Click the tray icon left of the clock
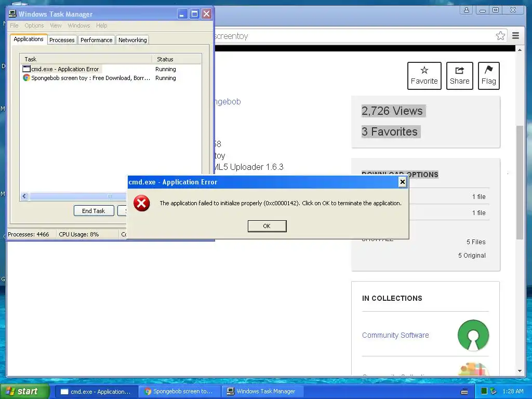 (x=494, y=391)
